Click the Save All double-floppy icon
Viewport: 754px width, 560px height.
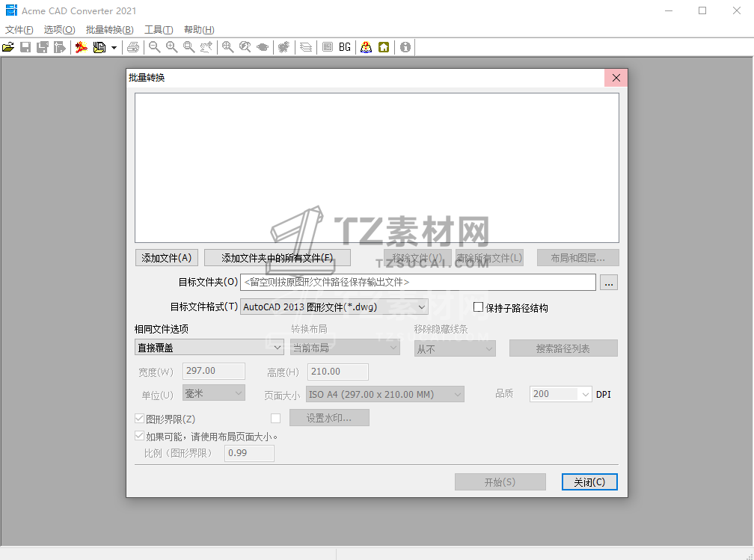(x=43, y=47)
